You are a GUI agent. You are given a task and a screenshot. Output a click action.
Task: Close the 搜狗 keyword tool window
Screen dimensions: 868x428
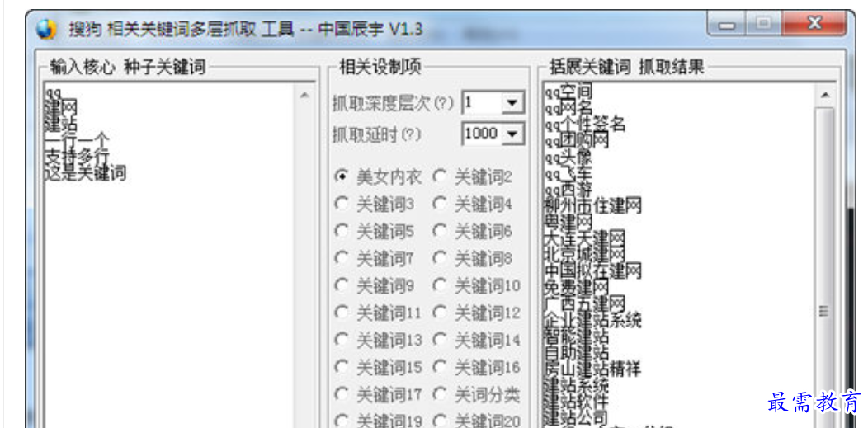(815, 24)
